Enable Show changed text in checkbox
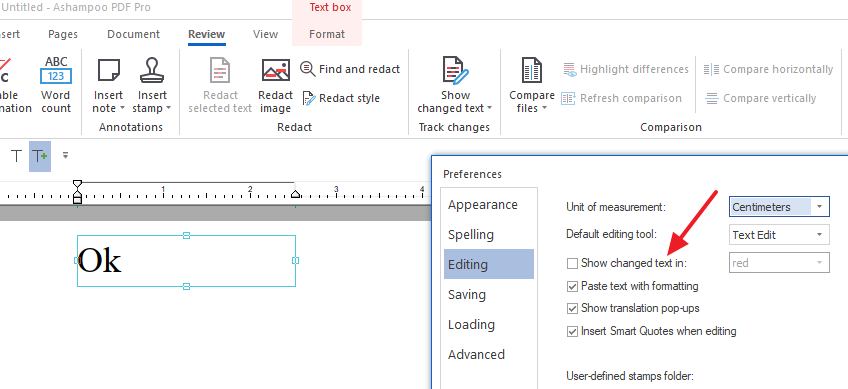The width and height of the screenshot is (848, 389). (x=572, y=263)
